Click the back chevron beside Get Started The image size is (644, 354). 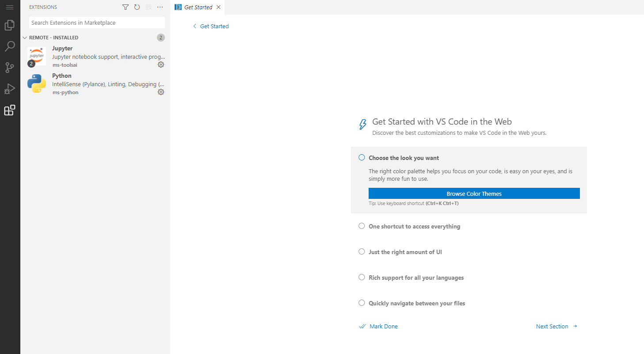pos(194,26)
